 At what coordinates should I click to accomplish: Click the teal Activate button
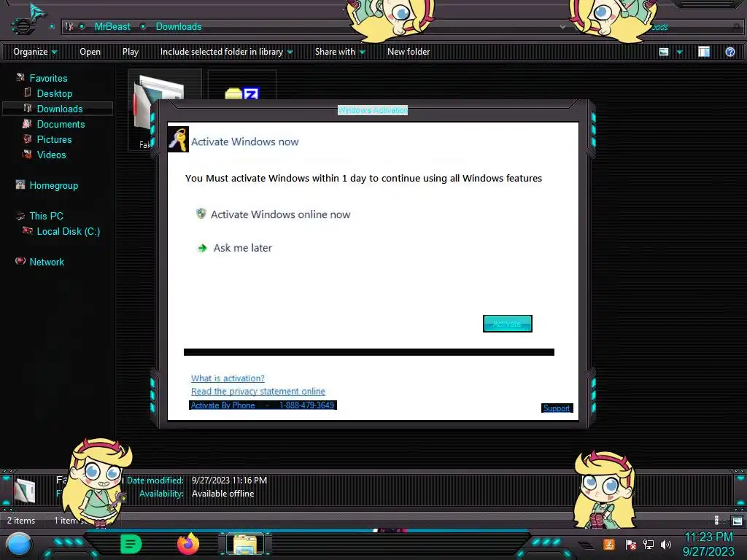508,324
